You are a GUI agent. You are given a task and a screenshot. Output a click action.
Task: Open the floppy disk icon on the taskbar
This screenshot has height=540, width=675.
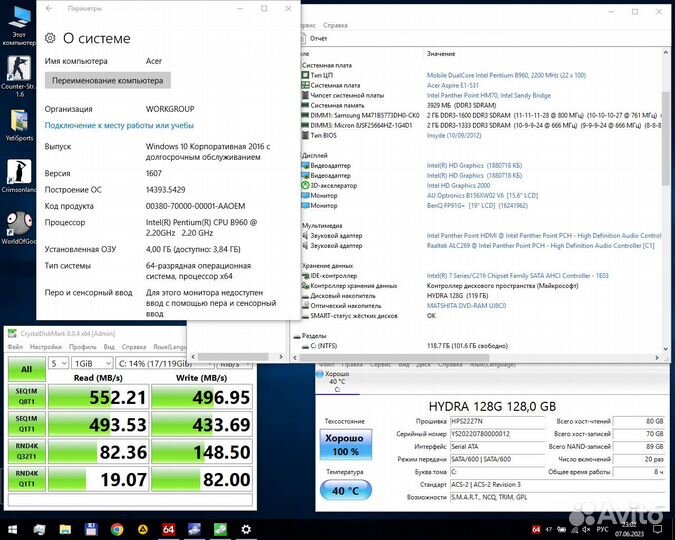click(x=91, y=529)
